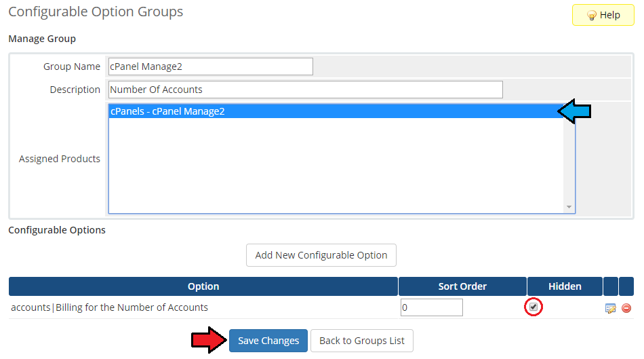The image size is (644, 359).
Task: Click the Sort Order column header
Action: click(x=462, y=286)
